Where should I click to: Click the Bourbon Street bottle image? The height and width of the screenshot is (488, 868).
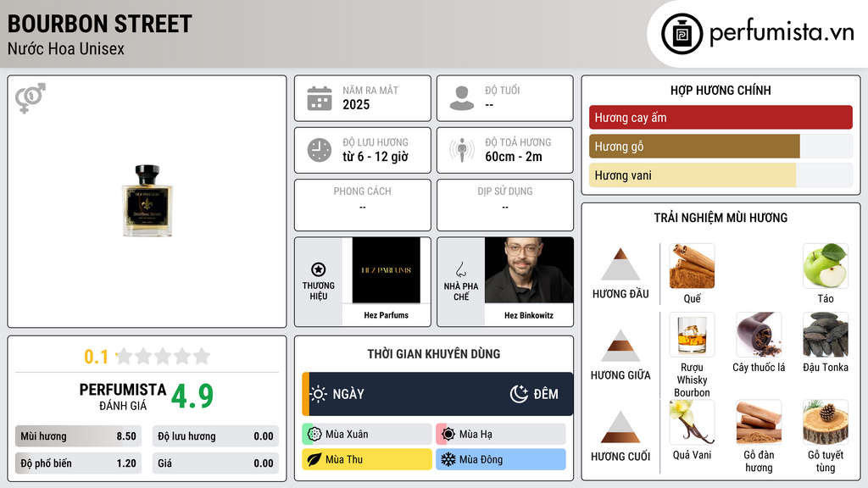[x=147, y=201]
